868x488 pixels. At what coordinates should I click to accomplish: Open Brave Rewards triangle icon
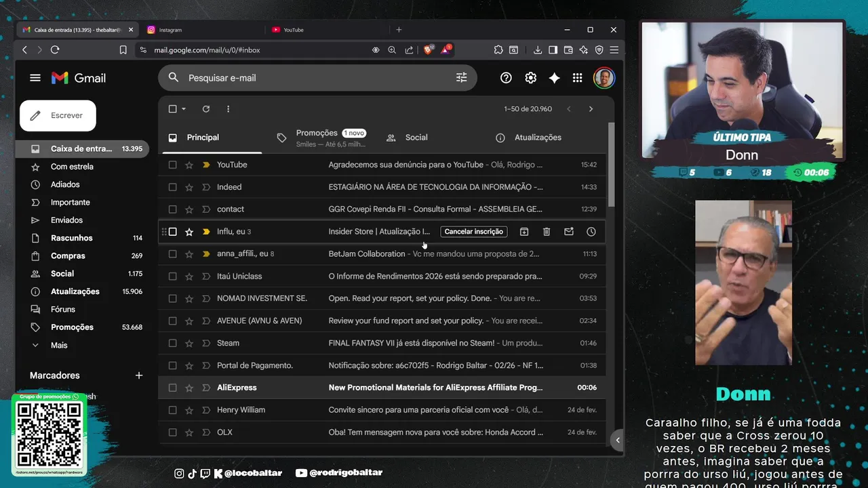tap(446, 49)
